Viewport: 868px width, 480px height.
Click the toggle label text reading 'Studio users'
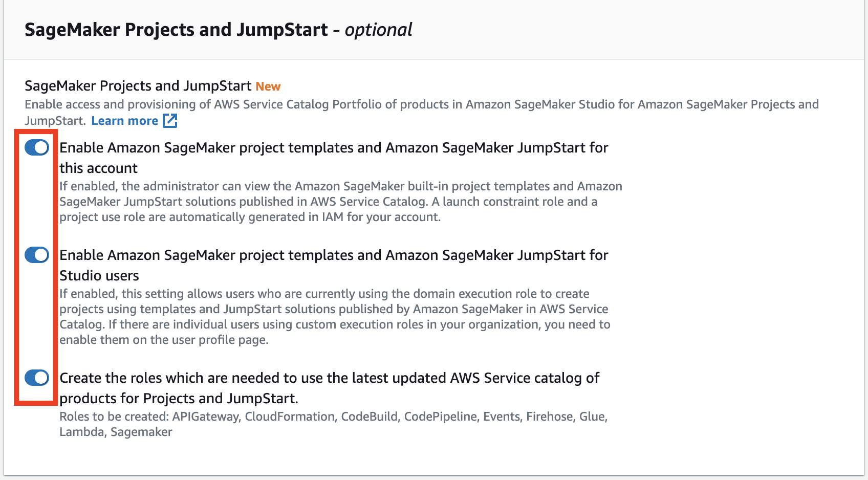[x=99, y=275]
